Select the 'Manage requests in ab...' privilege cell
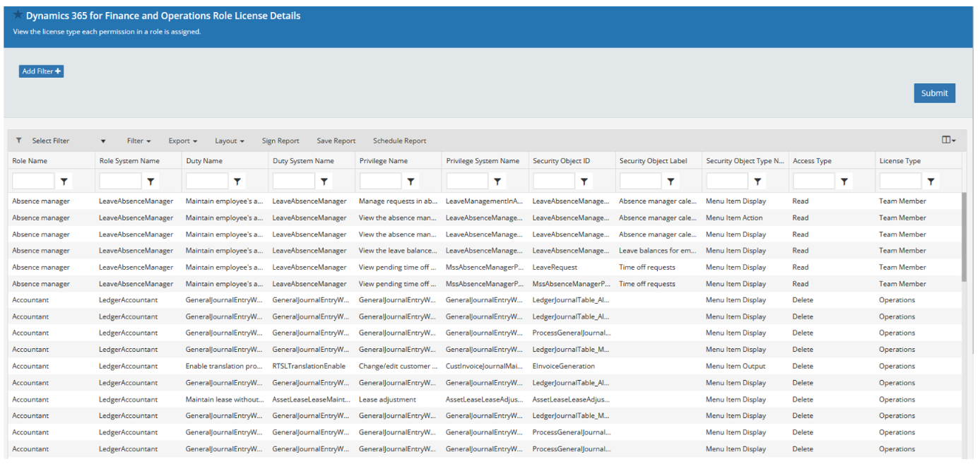 tap(398, 201)
